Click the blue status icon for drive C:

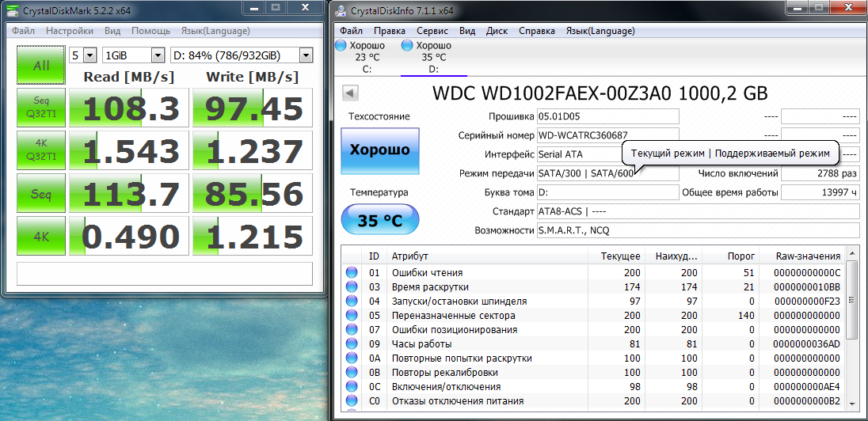click(341, 45)
